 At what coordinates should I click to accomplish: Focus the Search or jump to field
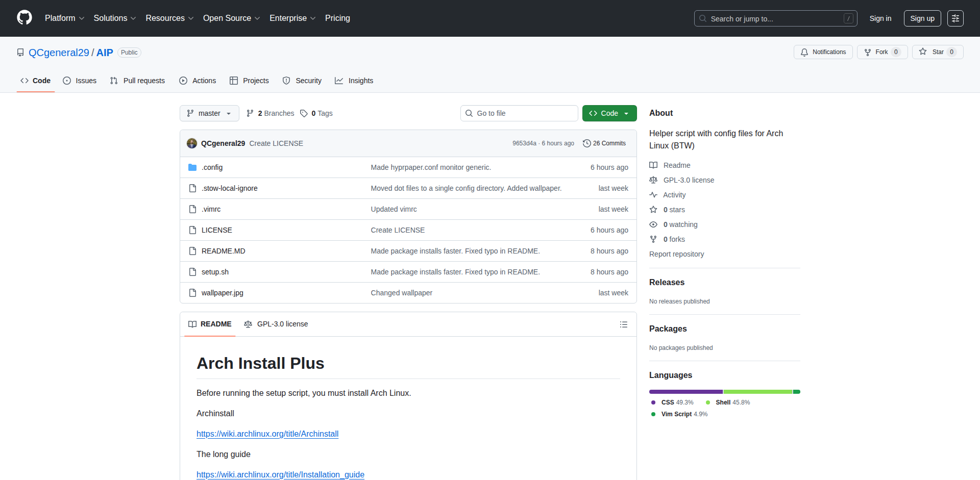[x=775, y=18]
